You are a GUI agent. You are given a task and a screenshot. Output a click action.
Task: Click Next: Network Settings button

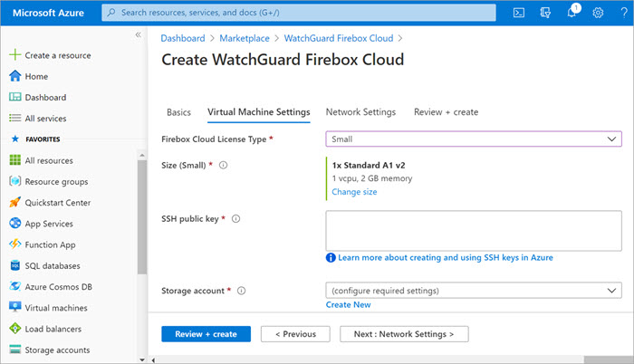[404, 334]
